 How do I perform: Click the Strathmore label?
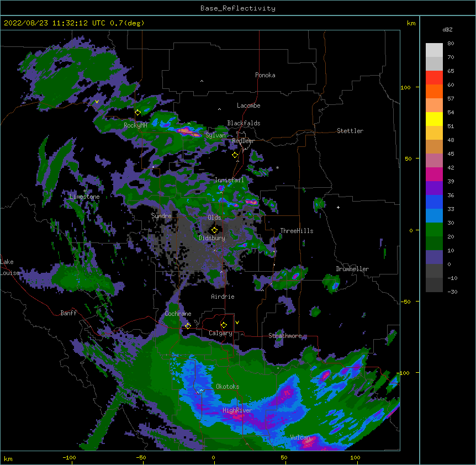(285, 336)
